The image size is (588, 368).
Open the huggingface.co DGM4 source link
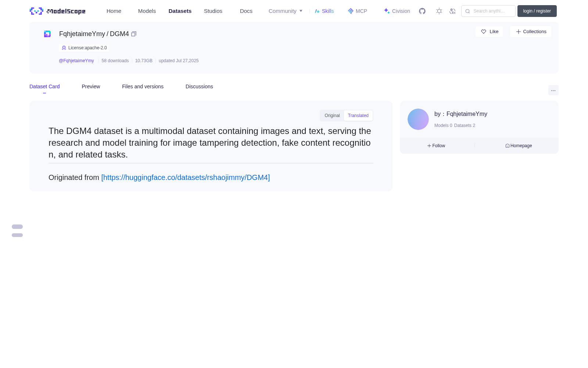point(186,177)
